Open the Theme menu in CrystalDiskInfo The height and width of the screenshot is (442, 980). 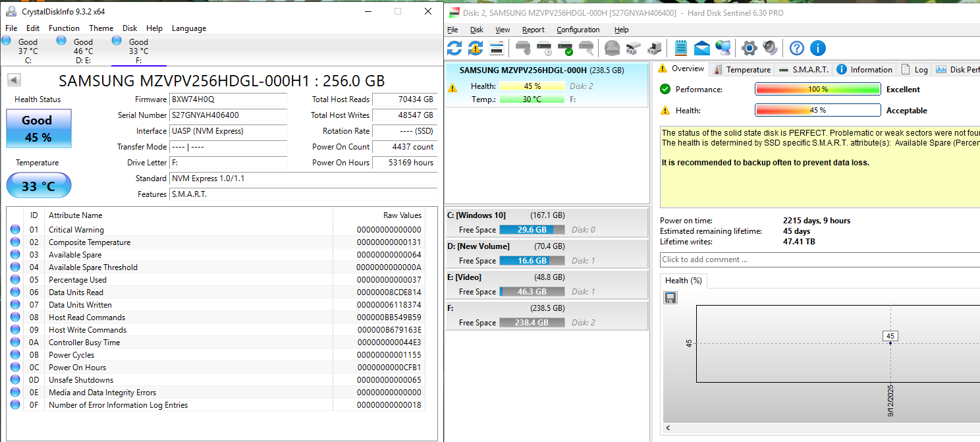(x=101, y=28)
